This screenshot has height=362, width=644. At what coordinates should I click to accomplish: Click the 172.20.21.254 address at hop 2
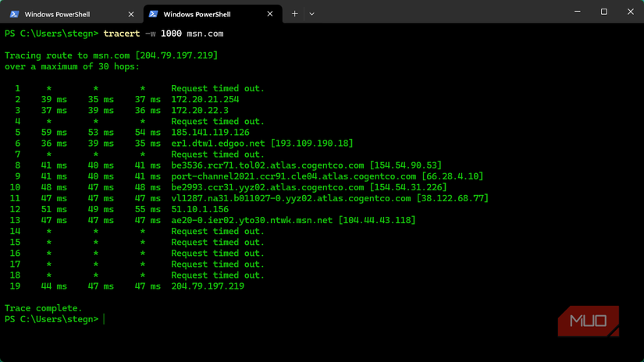click(x=205, y=100)
